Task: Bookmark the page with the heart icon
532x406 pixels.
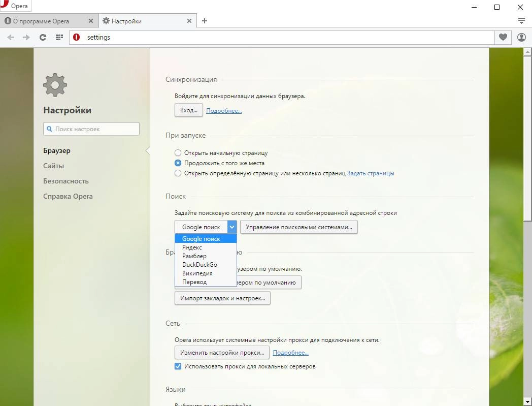Action: click(503, 38)
